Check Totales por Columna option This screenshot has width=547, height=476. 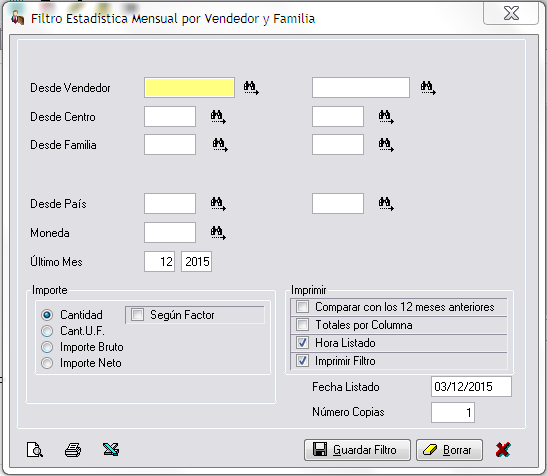302,325
